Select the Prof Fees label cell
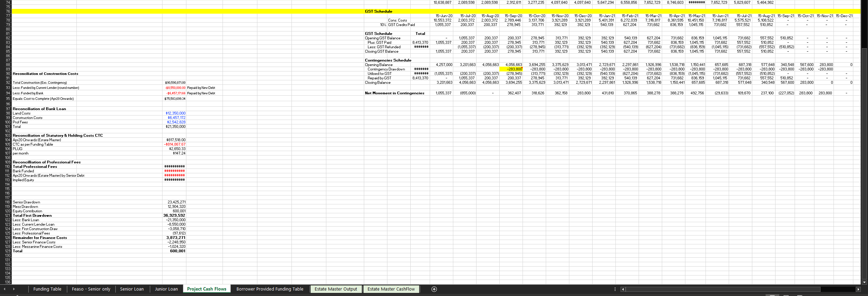 [x=20, y=122]
